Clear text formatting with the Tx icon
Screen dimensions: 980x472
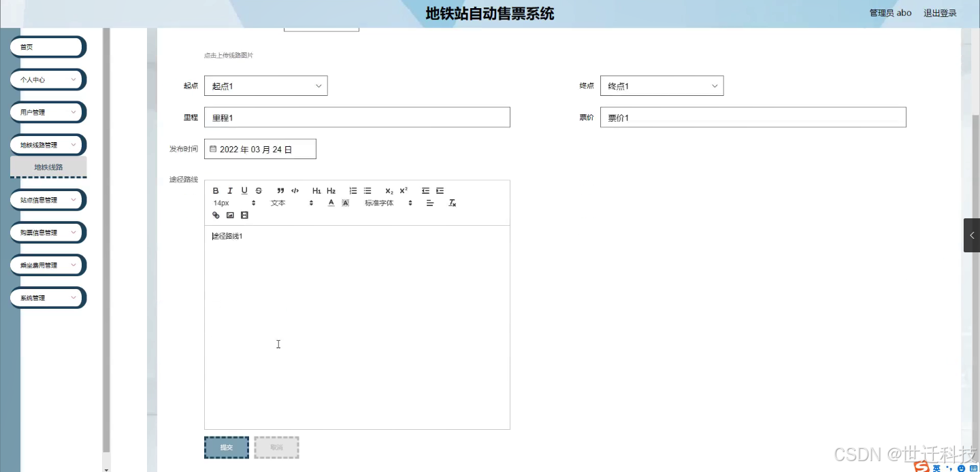(x=452, y=203)
